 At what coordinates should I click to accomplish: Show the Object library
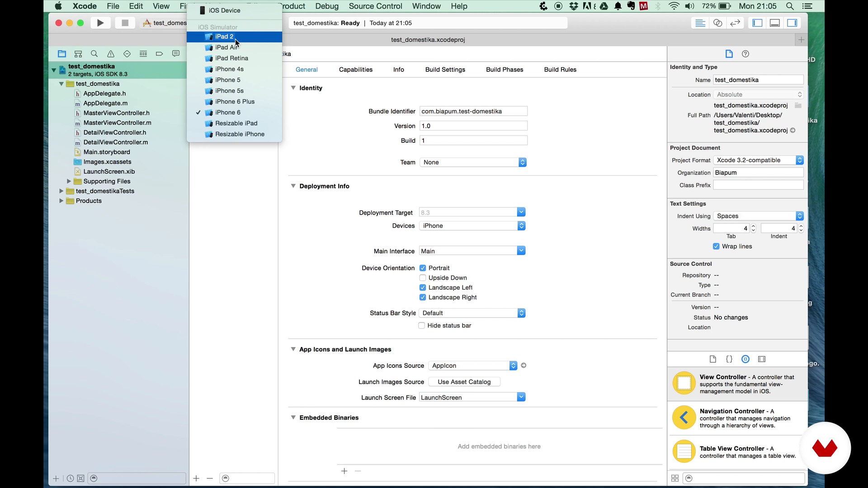tap(745, 359)
